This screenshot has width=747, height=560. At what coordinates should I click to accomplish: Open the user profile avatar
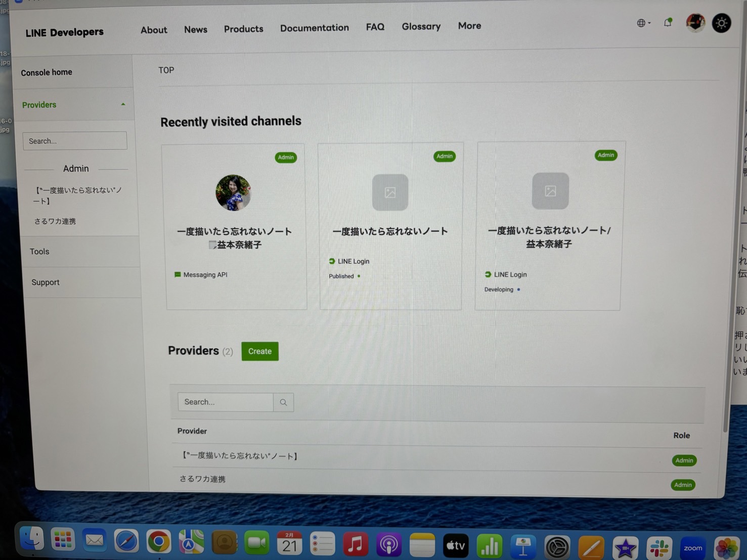point(695,23)
